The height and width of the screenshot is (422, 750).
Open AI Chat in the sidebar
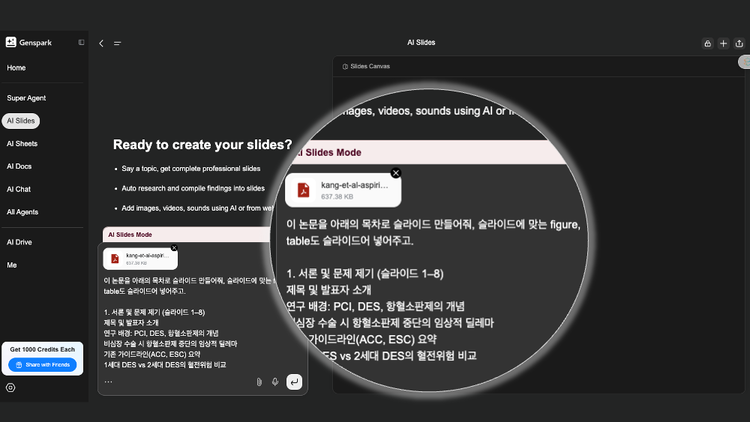[x=19, y=189]
